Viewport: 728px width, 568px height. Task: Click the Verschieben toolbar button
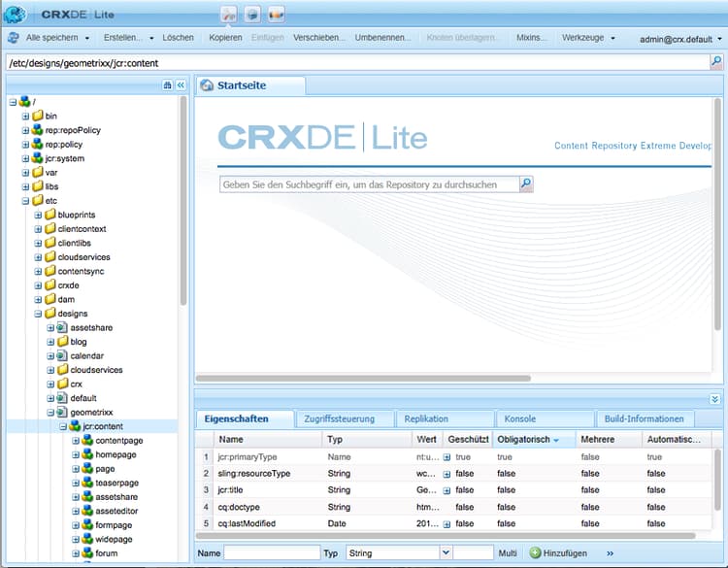(319, 38)
